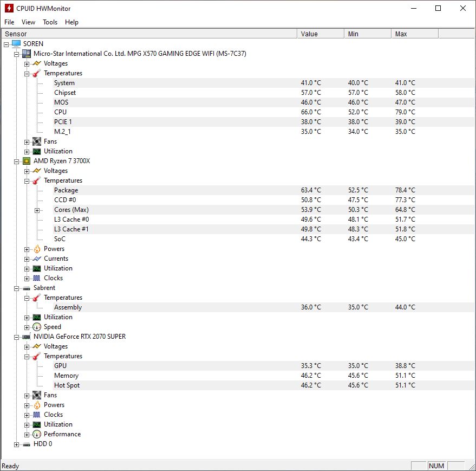Image resolution: width=476 pixels, height=471 pixels.
Task: Open the Tools menu
Action: point(50,22)
